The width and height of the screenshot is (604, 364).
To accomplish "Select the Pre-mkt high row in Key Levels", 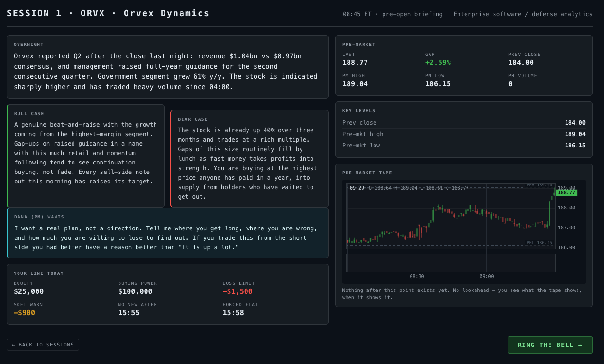I will point(464,134).
